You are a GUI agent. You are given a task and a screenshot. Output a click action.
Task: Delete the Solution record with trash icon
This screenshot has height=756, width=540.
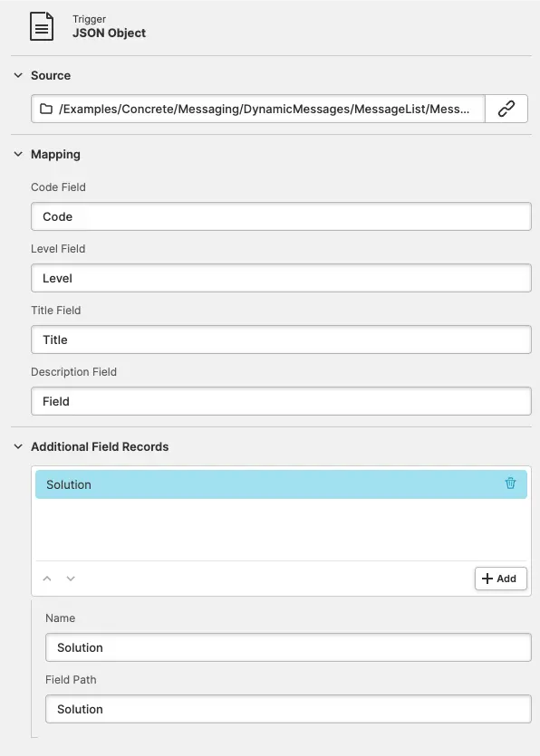tap(510, 483)
